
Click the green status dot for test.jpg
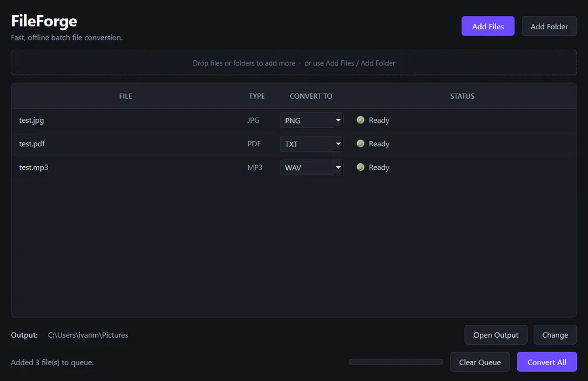point(360,120)
